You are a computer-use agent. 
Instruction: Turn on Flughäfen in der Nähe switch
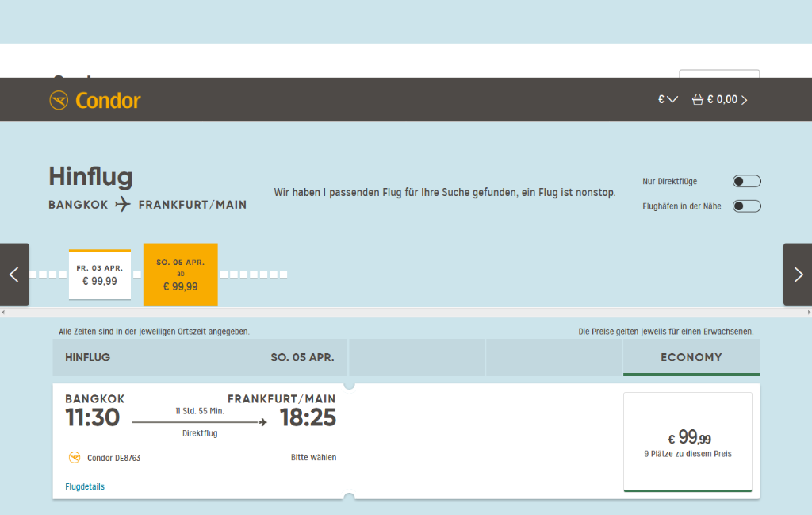pos(746,206)
